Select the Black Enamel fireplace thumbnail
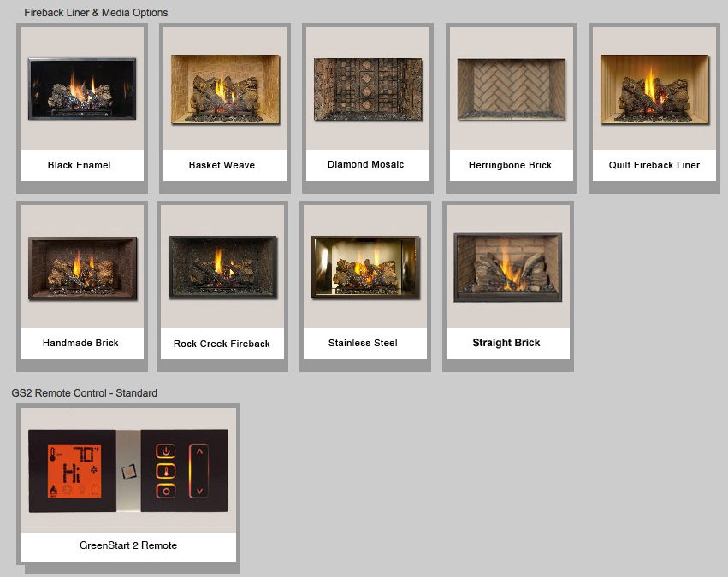The image size is (728, 577). (82, 89)
